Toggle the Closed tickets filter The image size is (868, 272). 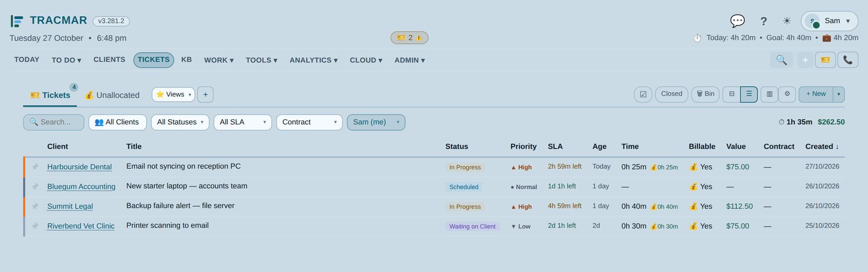click(672, 94)
